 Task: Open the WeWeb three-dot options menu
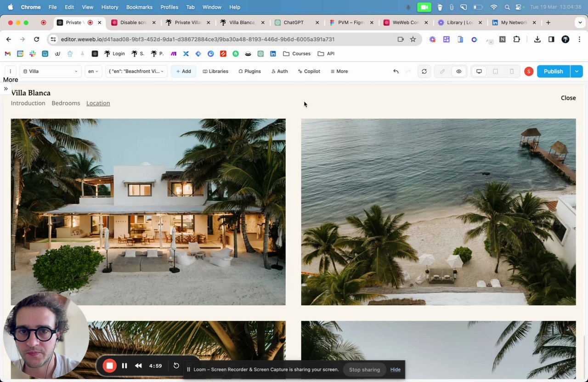(10, 71)
